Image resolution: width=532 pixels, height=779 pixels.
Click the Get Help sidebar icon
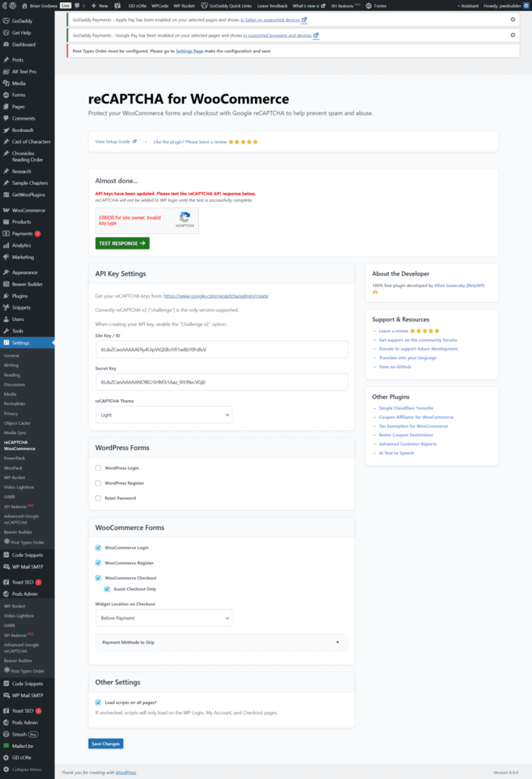tap(6, 32)
